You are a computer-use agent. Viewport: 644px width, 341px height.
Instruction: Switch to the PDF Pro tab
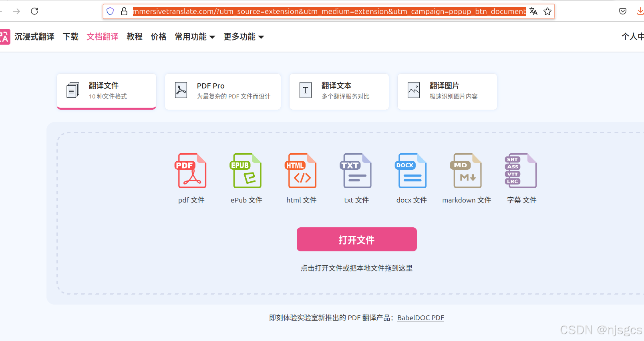coord(223,91)
